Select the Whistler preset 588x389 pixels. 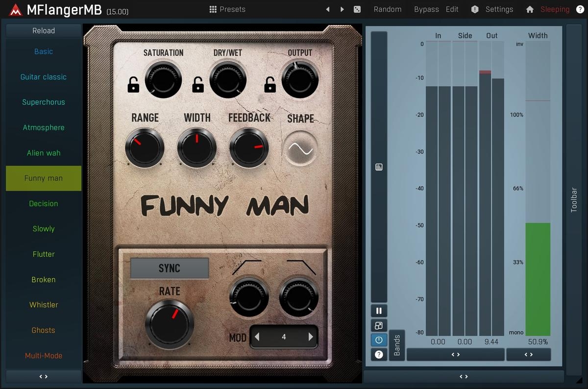pyautogui.click(x=44, y=305)
